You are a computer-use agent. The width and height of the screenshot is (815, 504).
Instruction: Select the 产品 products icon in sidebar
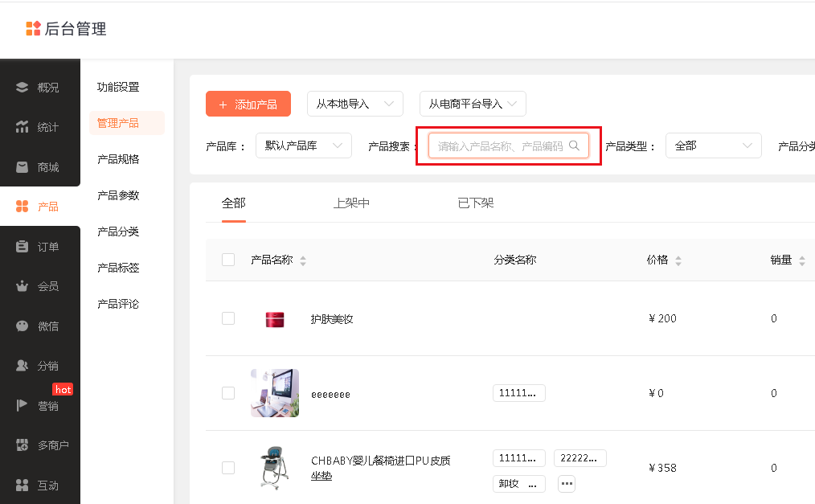[22, 207]
